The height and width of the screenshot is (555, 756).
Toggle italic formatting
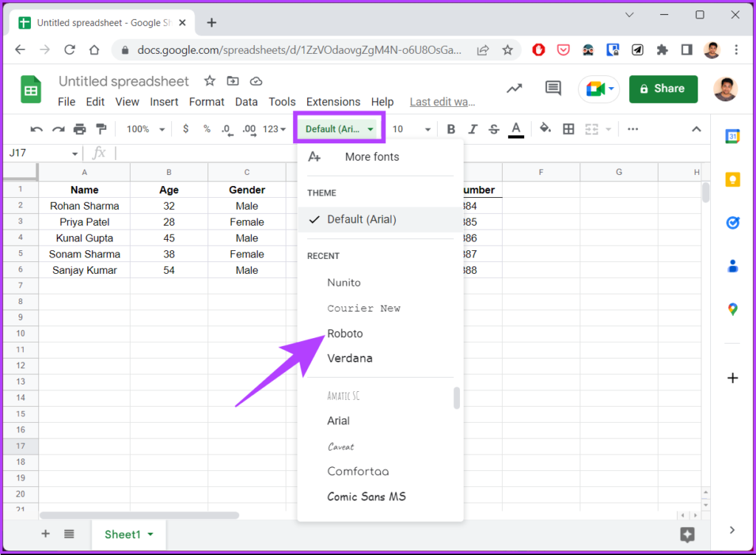pyautogui.click(x=472, y=129)
